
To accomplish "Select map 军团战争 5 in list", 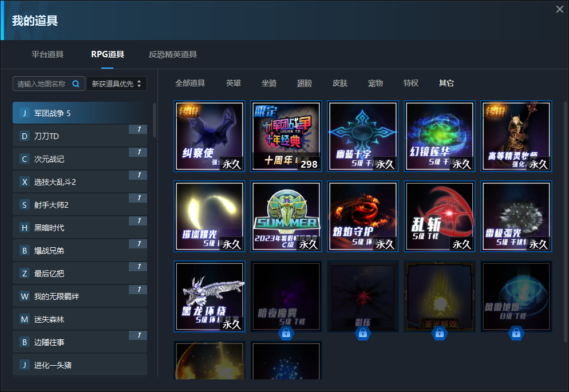I will pos(80,113).
